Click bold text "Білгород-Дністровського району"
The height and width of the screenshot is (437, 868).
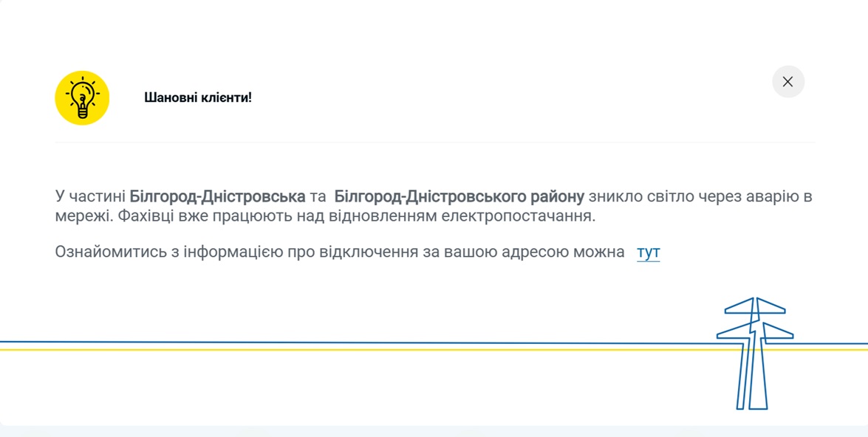click(x=459, y=197)
